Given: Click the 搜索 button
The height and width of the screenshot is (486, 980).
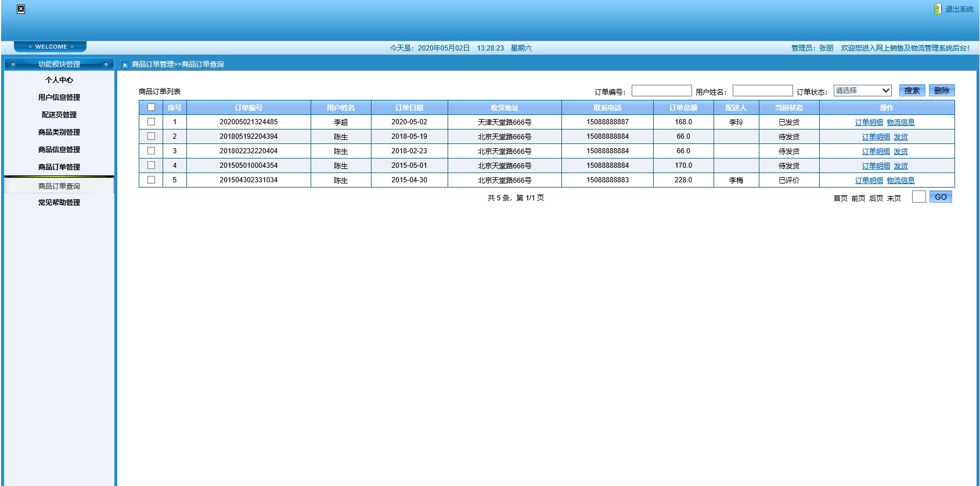Looking at the screenshot, I should (911, 91).
